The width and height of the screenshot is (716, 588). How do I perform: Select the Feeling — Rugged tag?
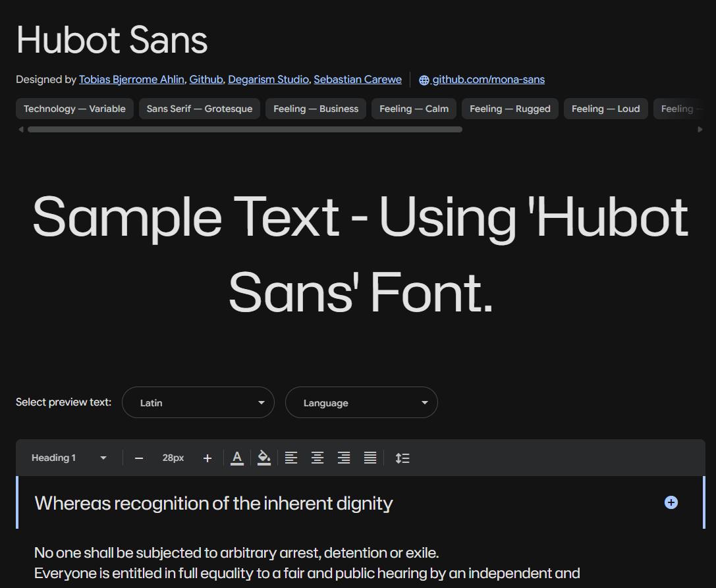(510, 109)
